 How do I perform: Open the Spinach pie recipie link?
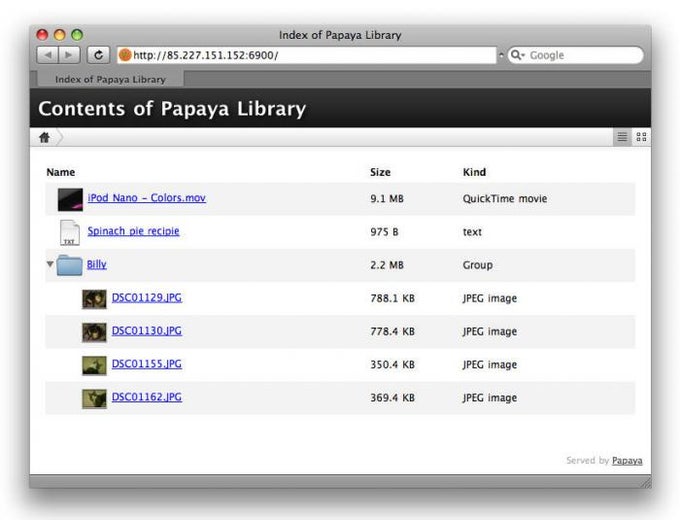click(x=133, y=231)
